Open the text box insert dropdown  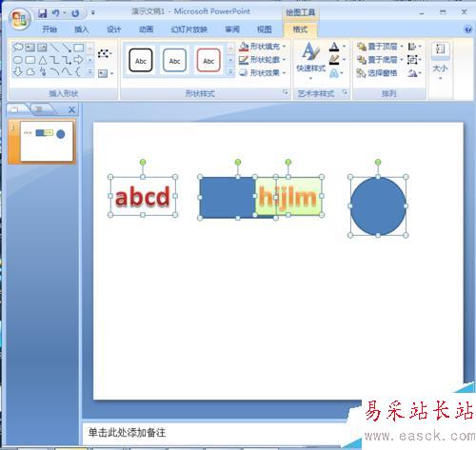106,73
